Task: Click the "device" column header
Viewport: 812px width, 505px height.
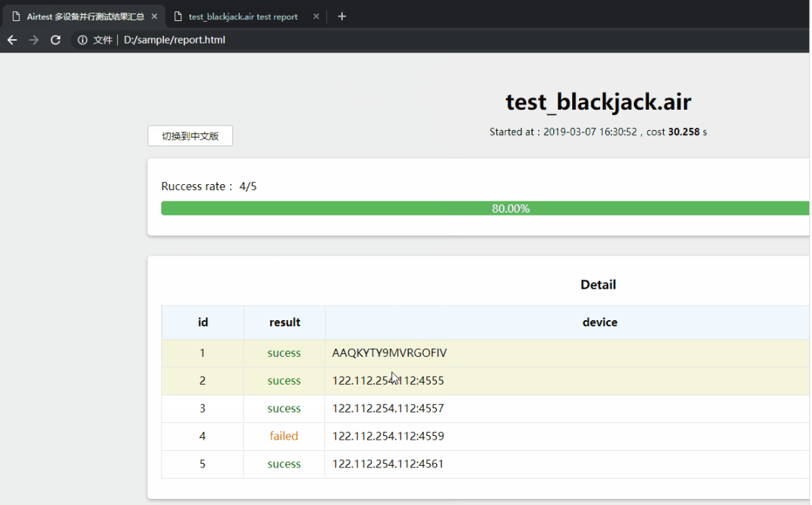Action: tap(599, 322)
